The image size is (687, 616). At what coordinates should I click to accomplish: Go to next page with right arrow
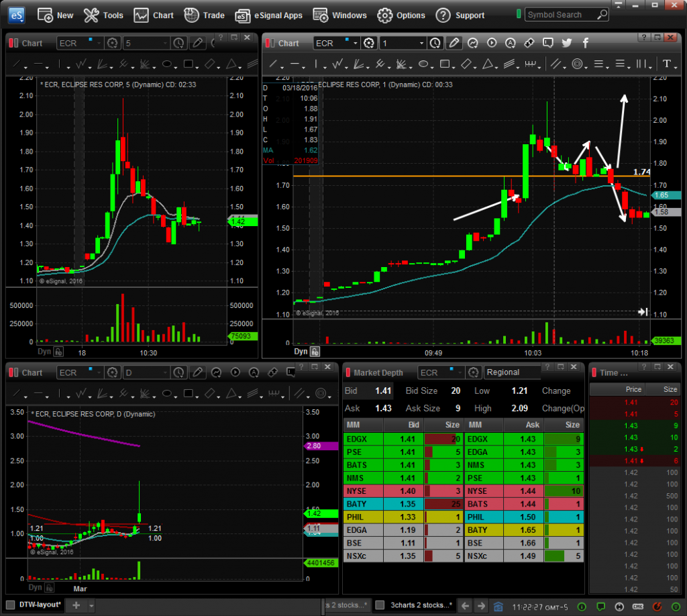pos(481,606)
